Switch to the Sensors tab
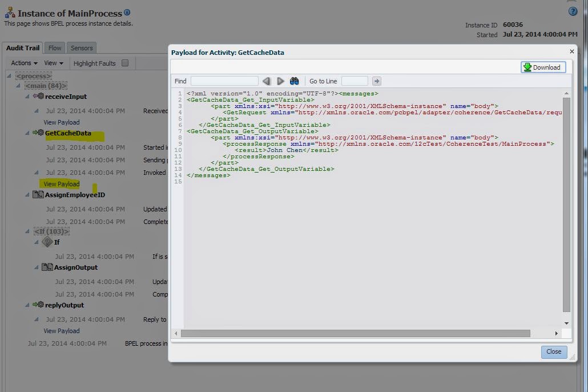 pos(82,48)
